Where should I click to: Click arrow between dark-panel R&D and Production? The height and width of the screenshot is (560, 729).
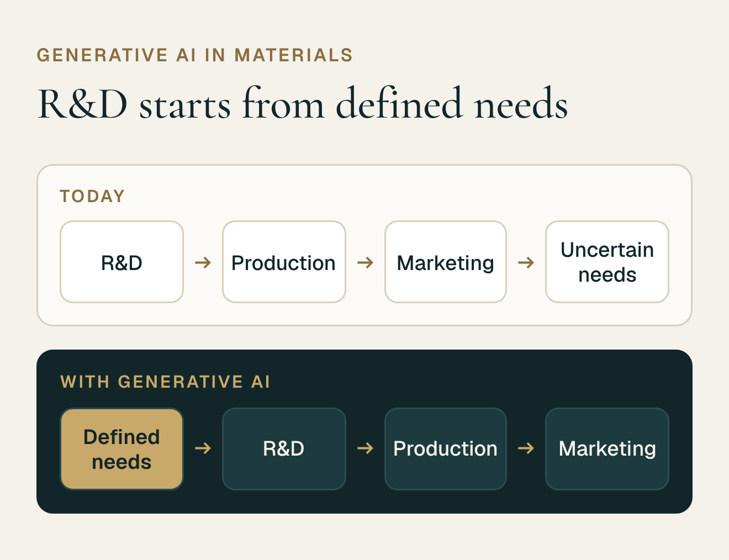coord(365,448)
